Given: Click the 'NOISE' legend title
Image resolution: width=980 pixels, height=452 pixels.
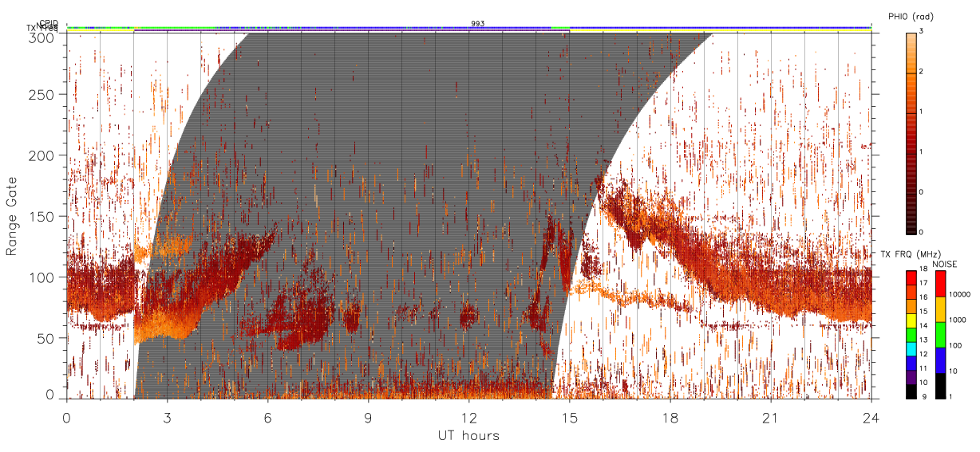Looking at the screenshot, I should [945, 265].
